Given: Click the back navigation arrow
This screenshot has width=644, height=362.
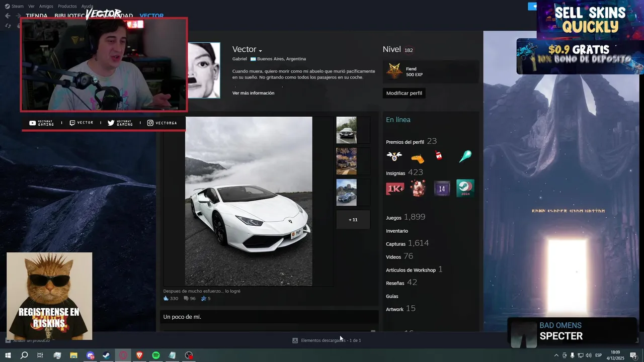Looking at the screenshot, I should tap(7, 16).
